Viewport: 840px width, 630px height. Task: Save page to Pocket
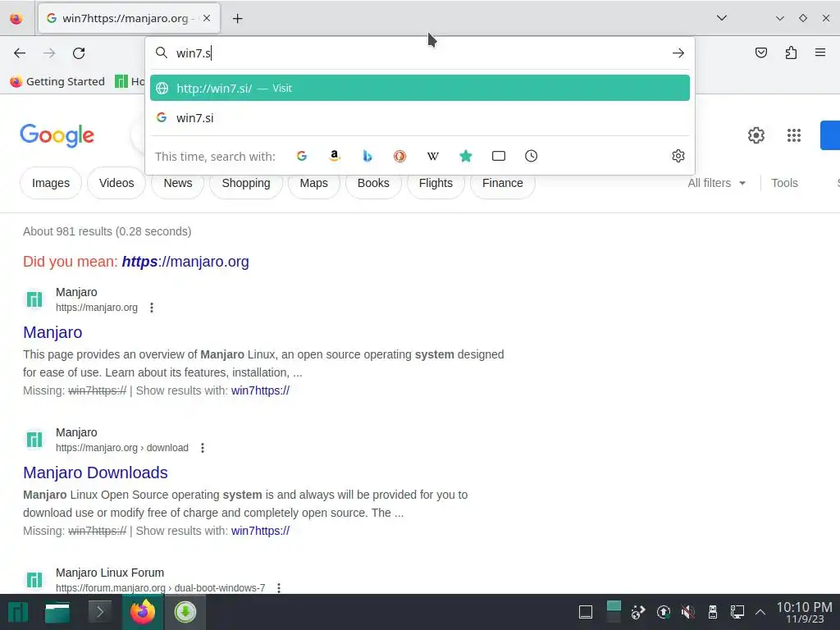(761, 52)
